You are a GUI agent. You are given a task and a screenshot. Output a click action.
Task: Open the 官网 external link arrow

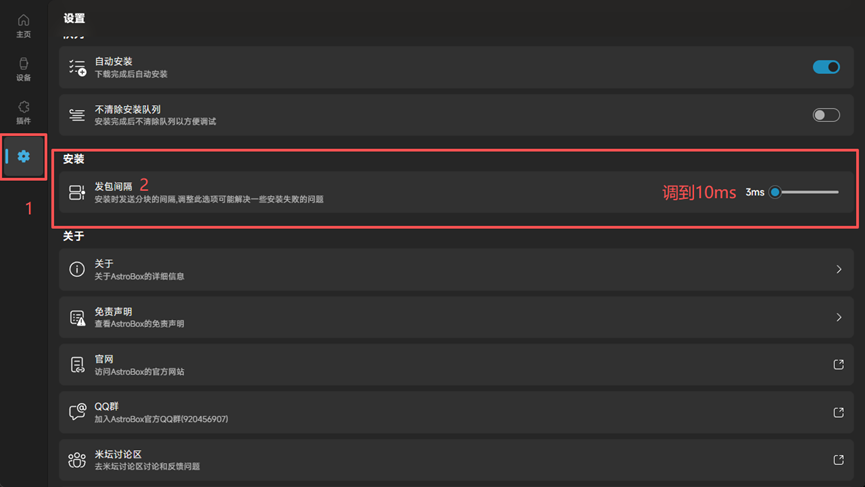tap(839, 365)
